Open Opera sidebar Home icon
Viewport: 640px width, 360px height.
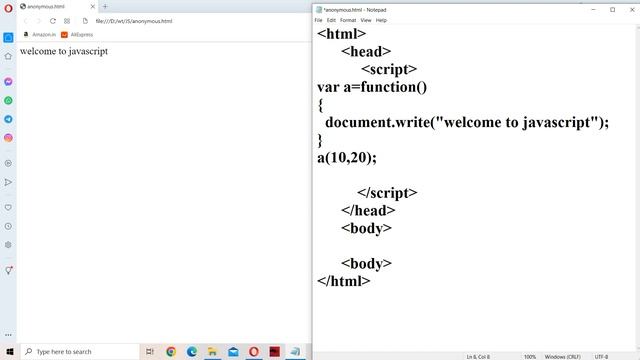(8, 56)
